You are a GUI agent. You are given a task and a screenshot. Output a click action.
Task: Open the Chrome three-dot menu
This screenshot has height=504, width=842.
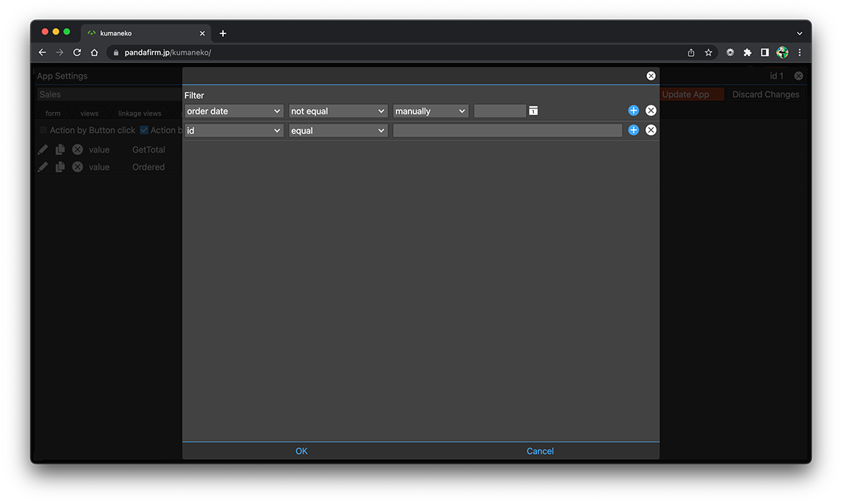point(799,52)
